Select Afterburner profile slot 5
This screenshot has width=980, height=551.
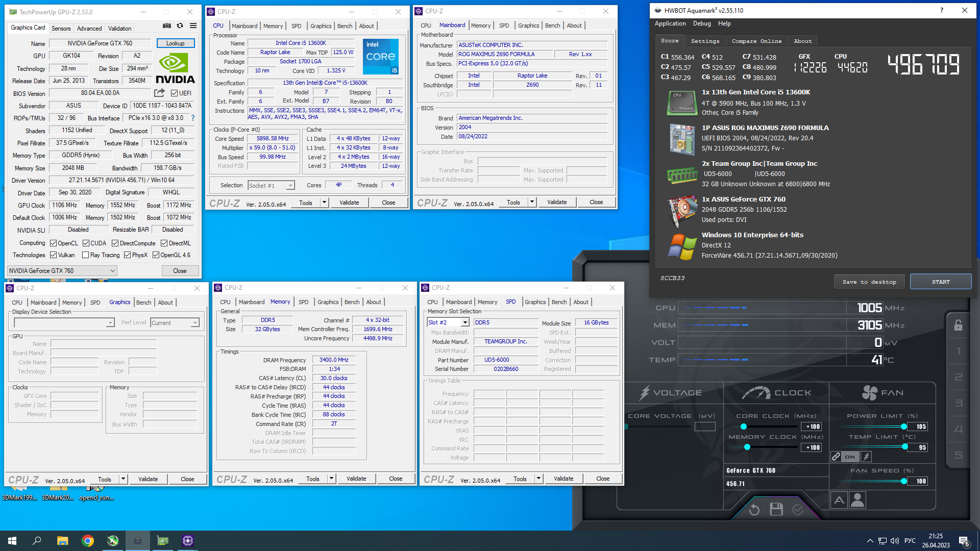click(x=959, y=455)
